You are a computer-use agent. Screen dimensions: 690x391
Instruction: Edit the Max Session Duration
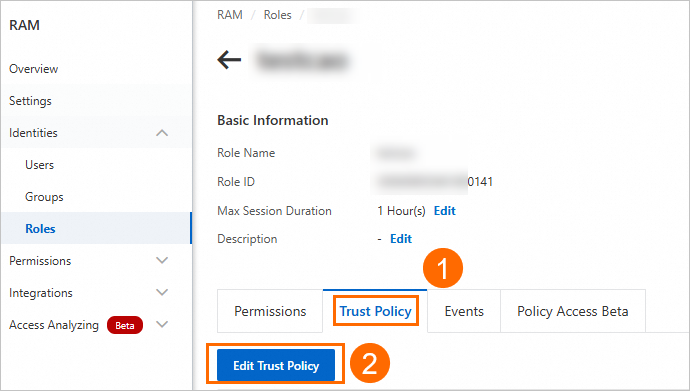pos(444,211)
